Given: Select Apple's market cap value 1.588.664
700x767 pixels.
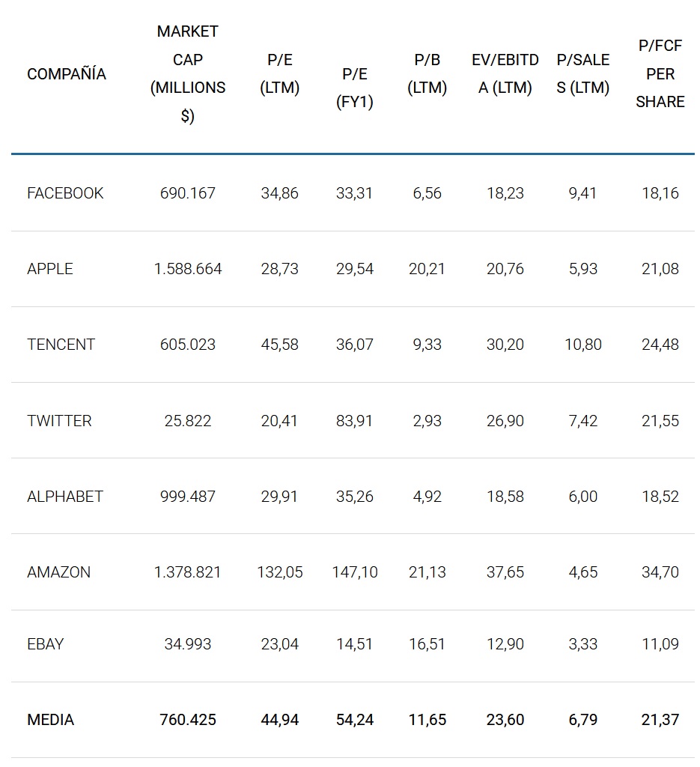Looking at the screenshot, I should 188,269.
